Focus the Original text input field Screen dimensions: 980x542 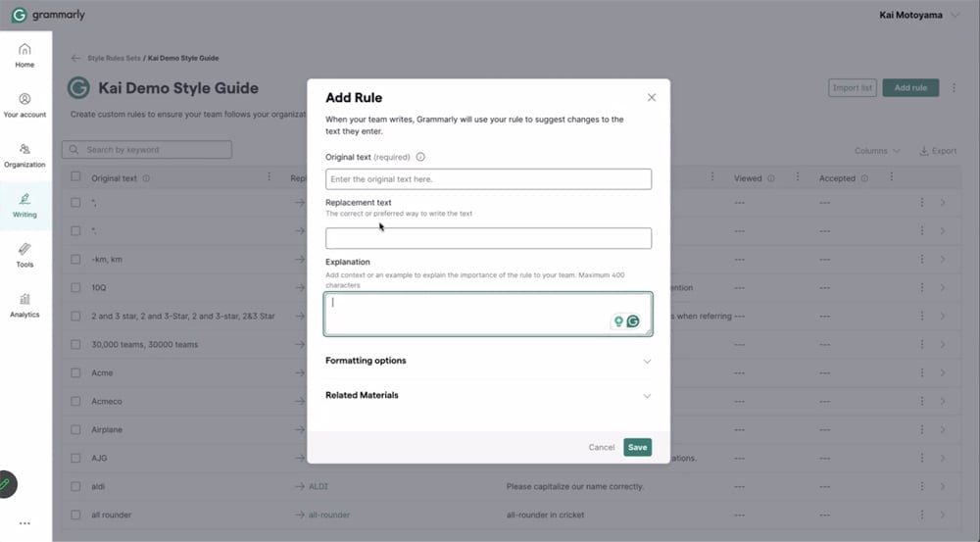(x=488, y=179)
